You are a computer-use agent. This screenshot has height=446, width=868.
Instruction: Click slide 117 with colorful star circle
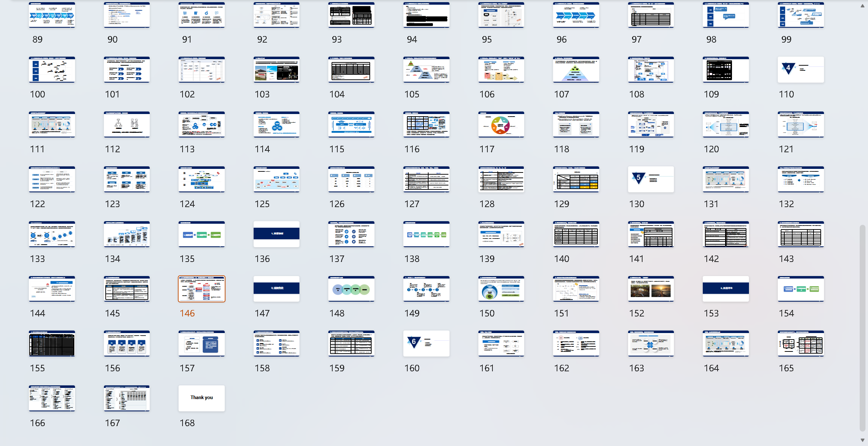click(501, 124)
